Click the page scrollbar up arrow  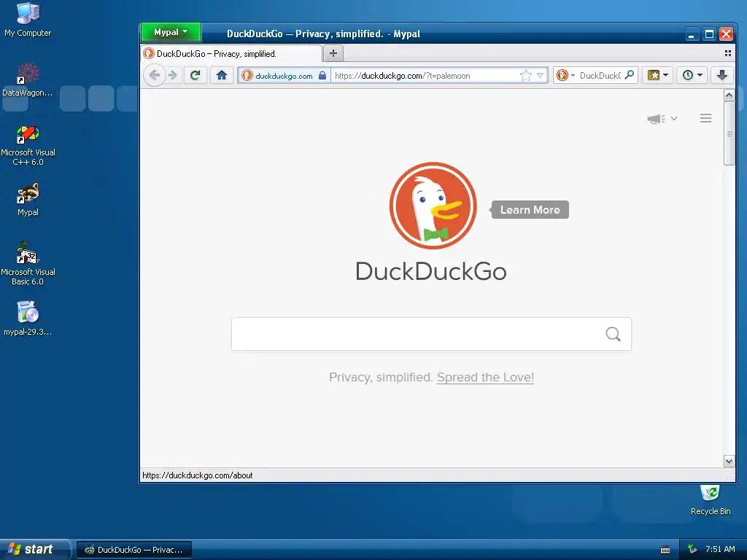(x=729, y=96)
